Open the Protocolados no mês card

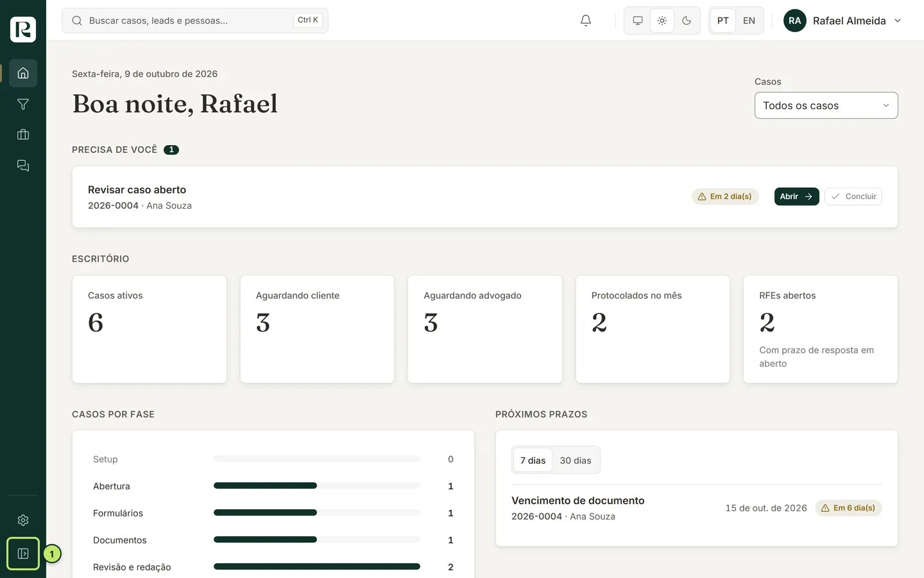[x=653, y=329]
